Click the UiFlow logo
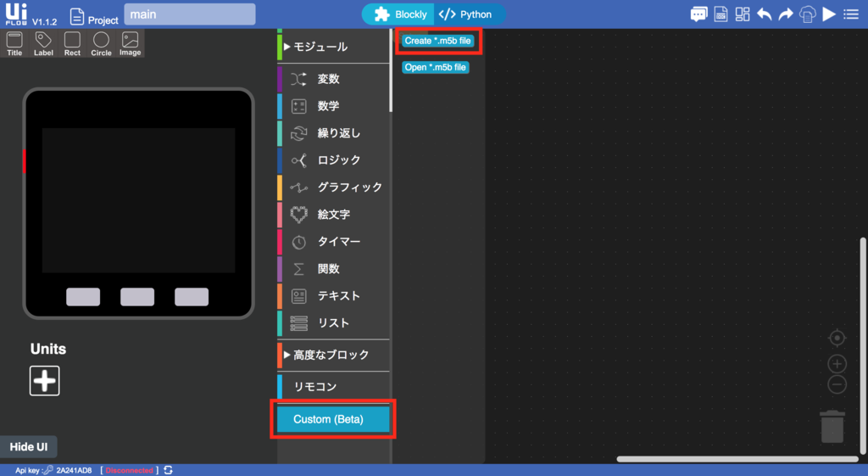This screenshot has width=868, height=476. [x=16, y=14]
